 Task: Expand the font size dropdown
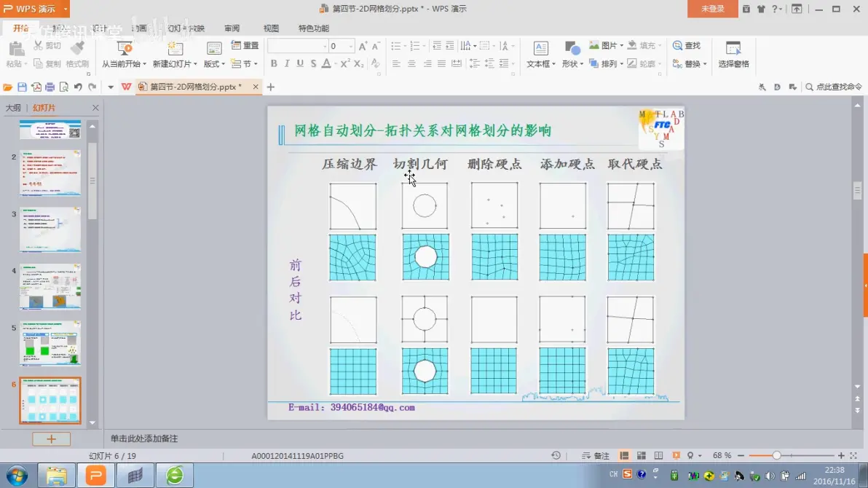tap(350, 46)
